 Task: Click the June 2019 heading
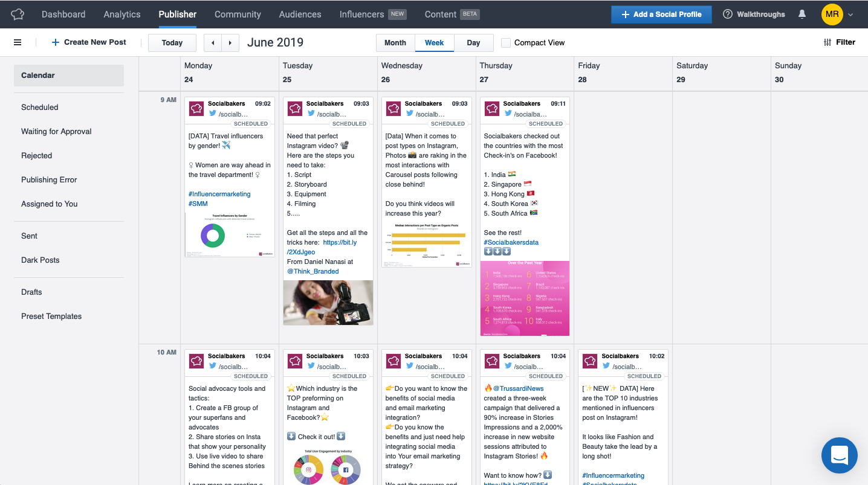tap(276, 42)
